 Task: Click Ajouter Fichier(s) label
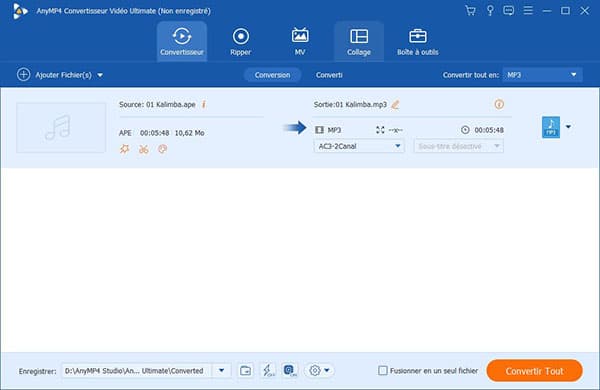pos(64,75)
